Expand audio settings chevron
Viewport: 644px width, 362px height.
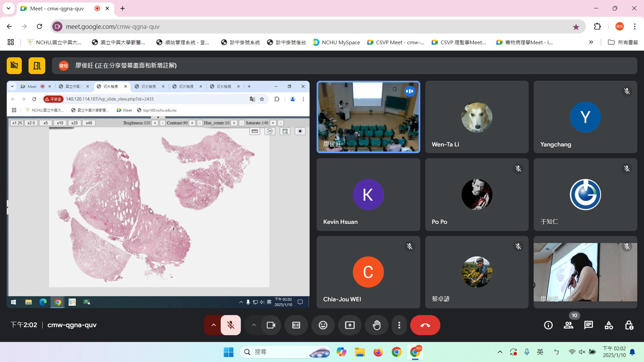pyautogui.click(x=213, y=325)
